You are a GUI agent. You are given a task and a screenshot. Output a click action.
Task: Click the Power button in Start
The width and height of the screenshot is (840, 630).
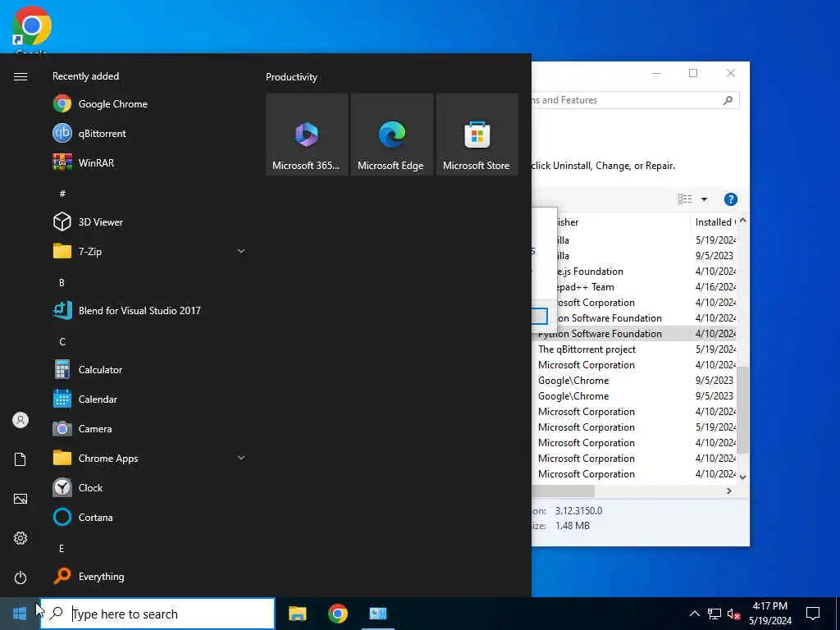[21, 578]
